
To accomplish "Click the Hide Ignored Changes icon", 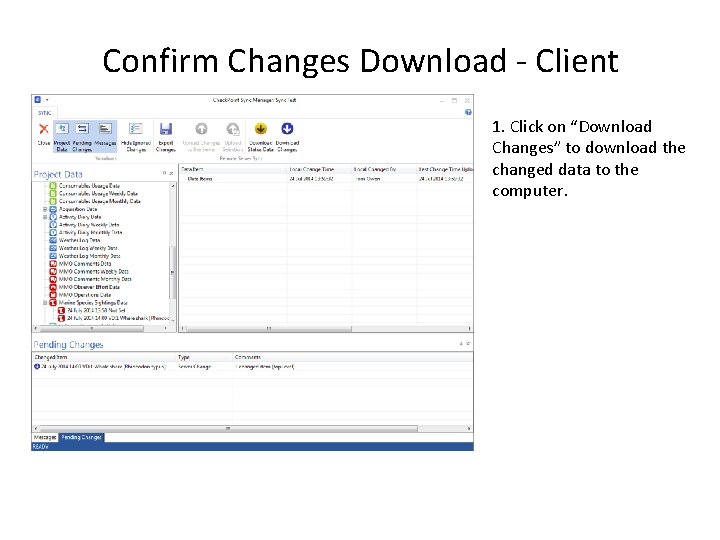I will click(x=136, y=129).
